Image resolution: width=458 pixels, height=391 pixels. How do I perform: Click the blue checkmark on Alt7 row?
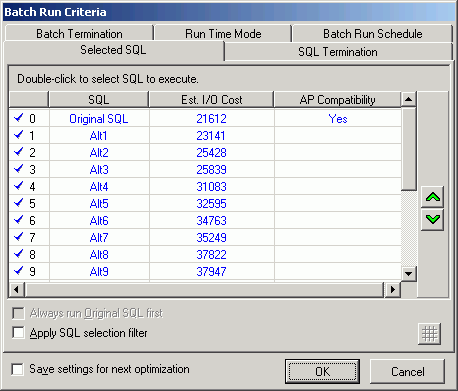pos(19,237)
